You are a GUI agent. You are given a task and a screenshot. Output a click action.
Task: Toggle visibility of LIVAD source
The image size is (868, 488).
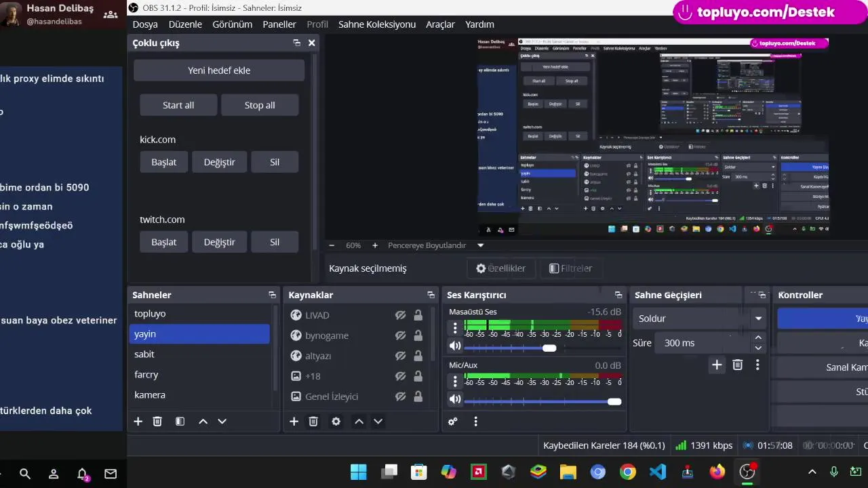[401, 315]
